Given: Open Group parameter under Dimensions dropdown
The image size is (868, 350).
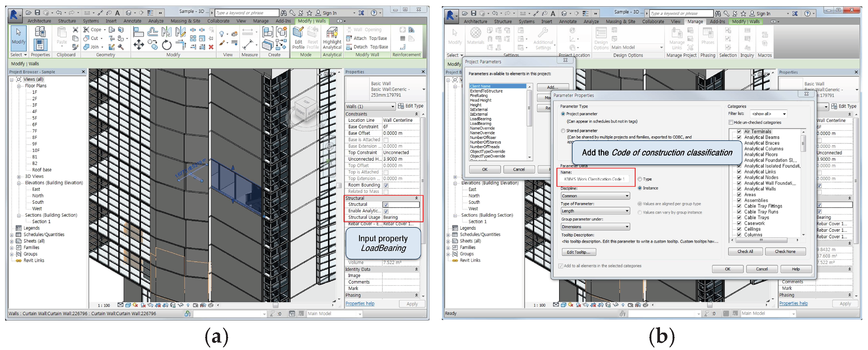Looking at the screenshot, I should click(x=595, y=227).
